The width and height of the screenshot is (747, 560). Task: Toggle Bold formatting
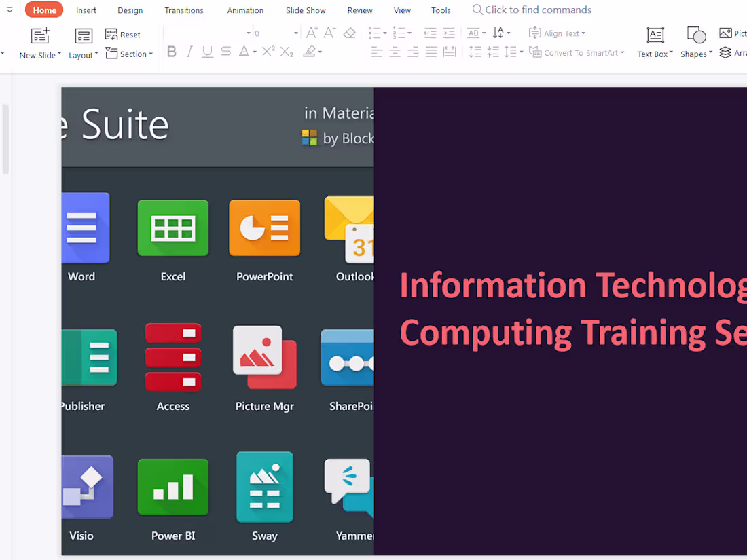[172, 52]
